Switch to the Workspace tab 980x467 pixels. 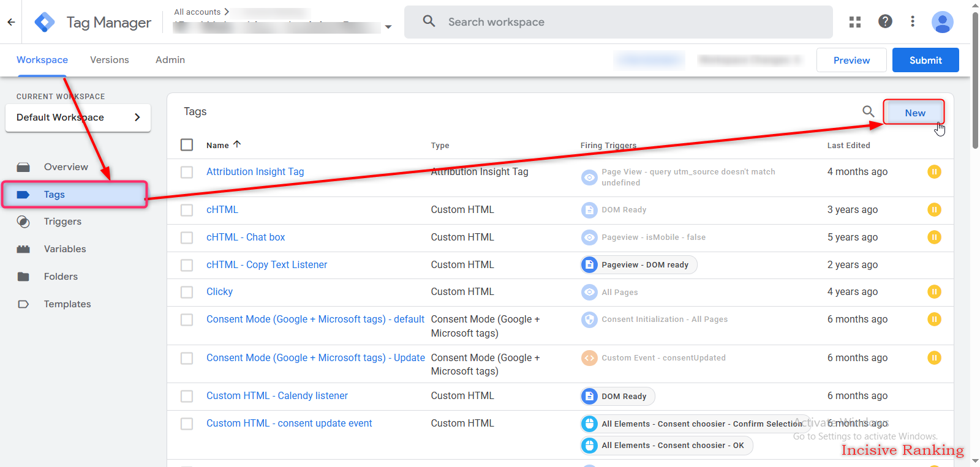click(42, 60)
